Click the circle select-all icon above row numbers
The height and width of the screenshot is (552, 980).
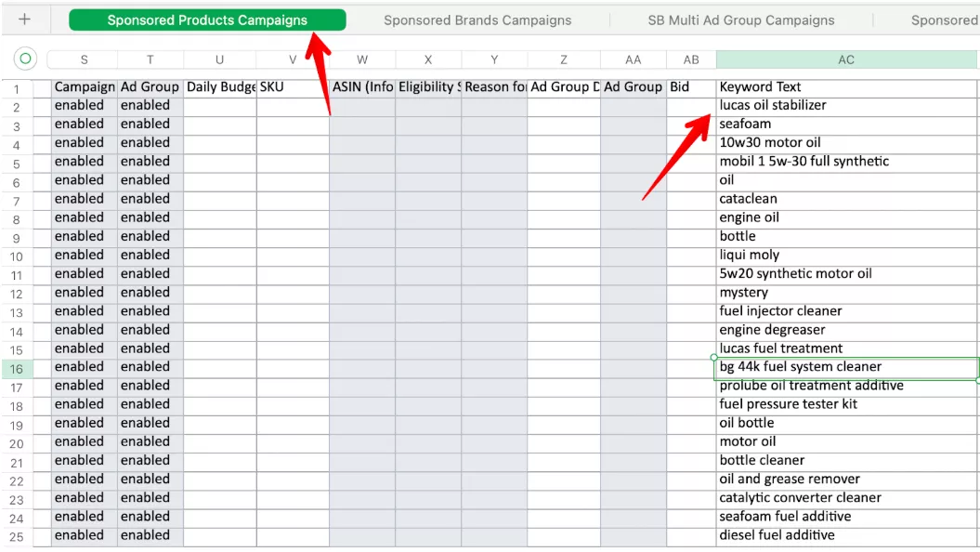tap(23, 58)
